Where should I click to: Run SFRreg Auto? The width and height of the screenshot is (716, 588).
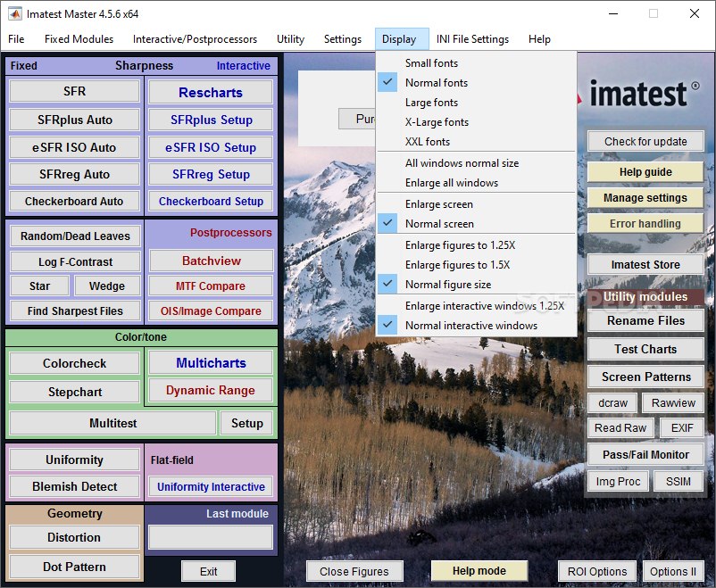tap(74, 174)
